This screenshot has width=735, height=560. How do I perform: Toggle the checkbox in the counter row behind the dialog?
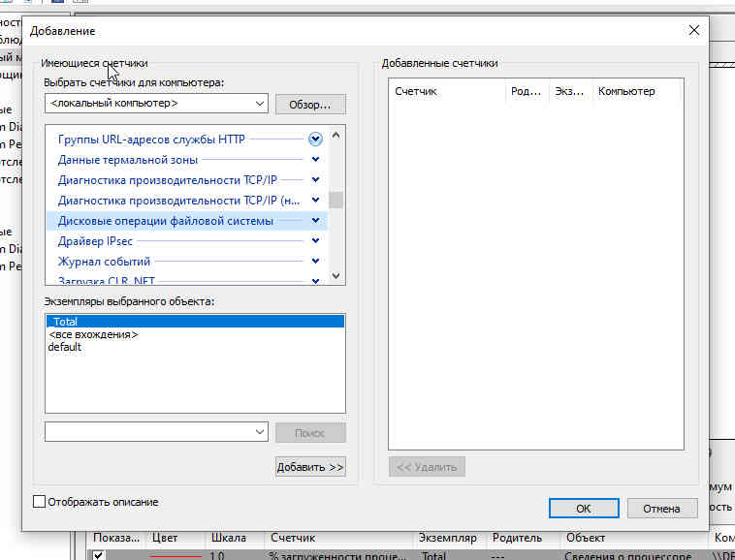[98, 555]
